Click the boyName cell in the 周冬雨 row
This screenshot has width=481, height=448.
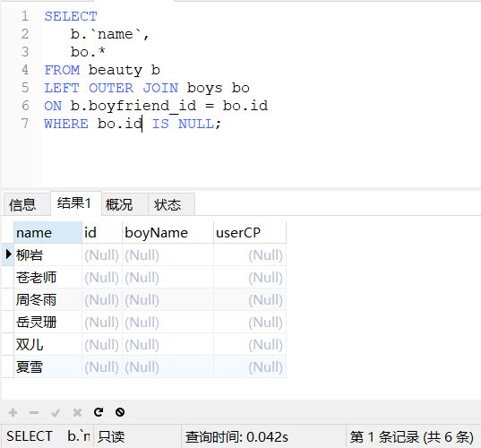167,300
